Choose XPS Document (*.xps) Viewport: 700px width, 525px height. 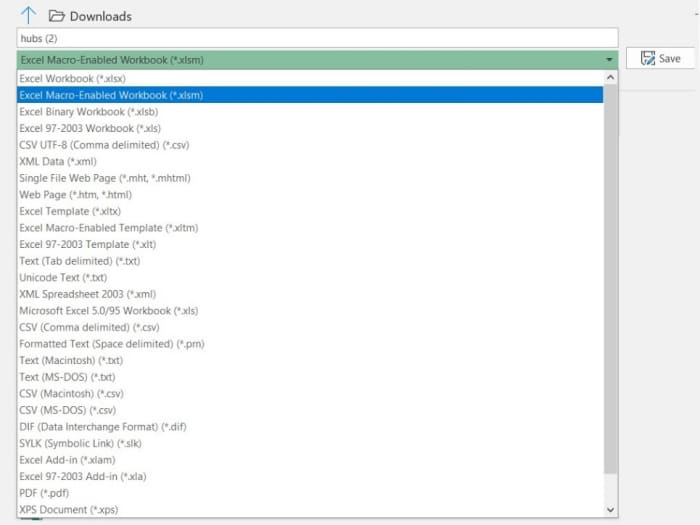tap(310, 509)
